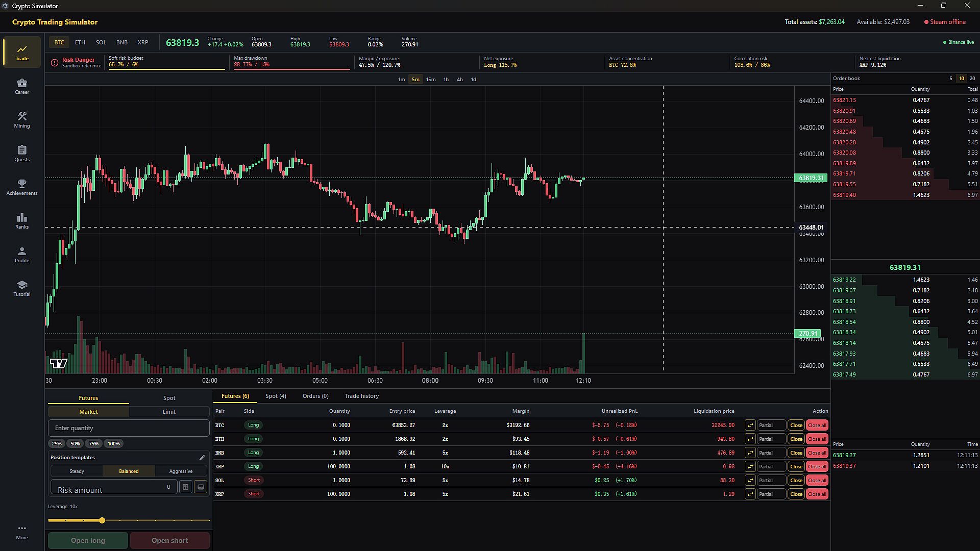980x551 pixels.
Task: Set quantity to 50%
Action: (75, 444)
